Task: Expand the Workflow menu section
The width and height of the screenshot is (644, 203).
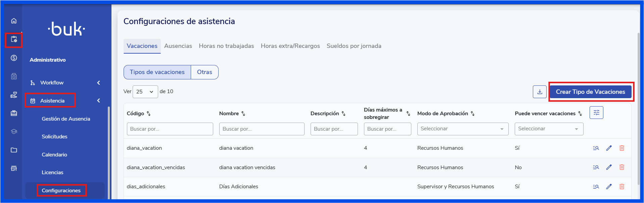Action: pos(98,83)
